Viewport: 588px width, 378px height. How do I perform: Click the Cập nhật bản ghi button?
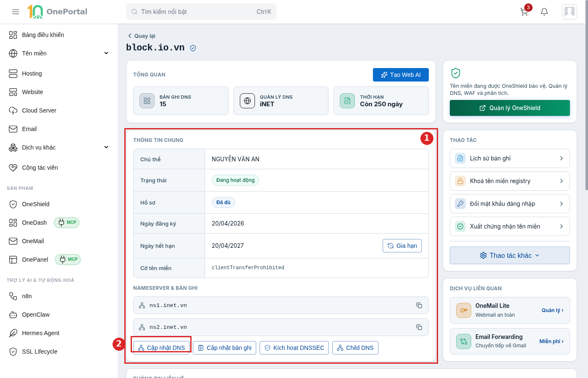pyautogui.click(x=224, y=348)
